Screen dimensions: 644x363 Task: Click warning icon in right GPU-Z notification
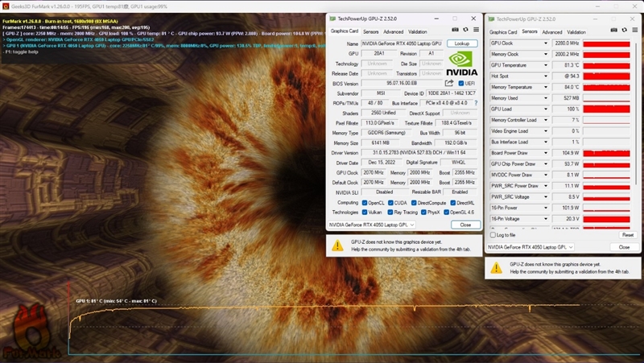pos(496,268)
